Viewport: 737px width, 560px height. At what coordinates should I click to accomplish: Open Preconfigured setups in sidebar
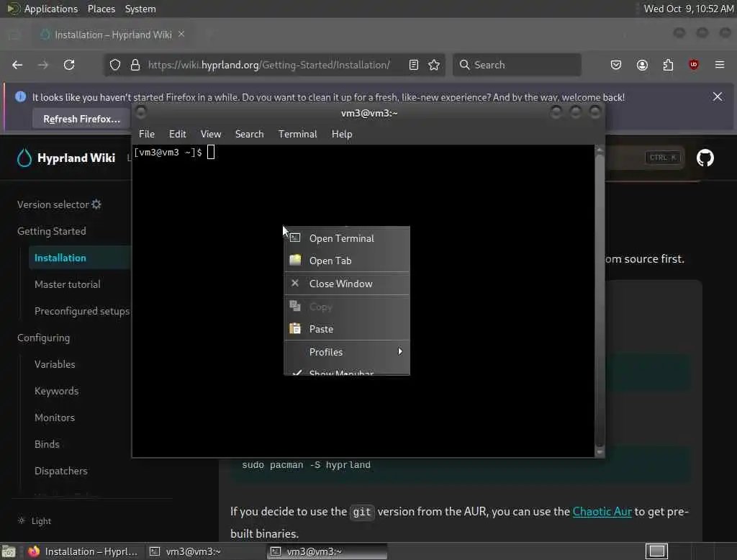(82, 311)
